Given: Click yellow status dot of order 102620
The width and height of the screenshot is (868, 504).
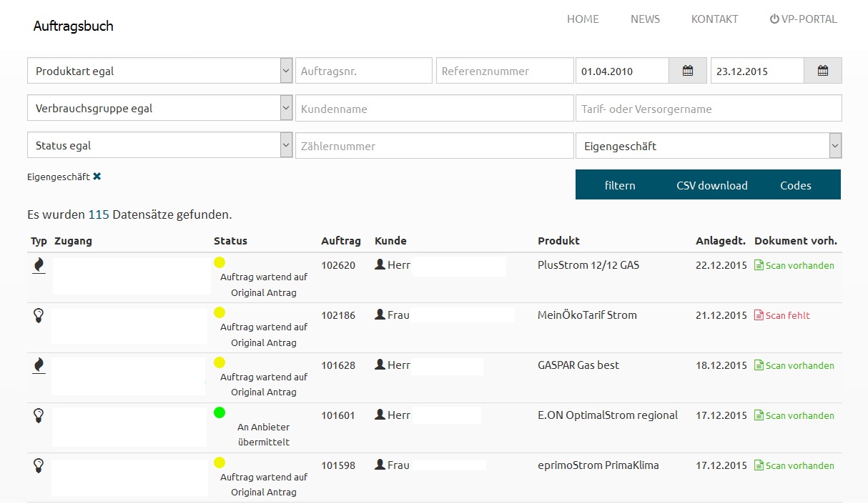Looking at the screenshot, I should pyautogui.click(x=220, y=262).
